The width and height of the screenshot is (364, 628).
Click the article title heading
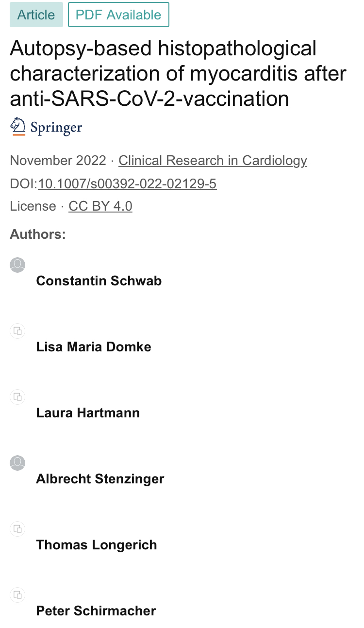coord(178,74)
